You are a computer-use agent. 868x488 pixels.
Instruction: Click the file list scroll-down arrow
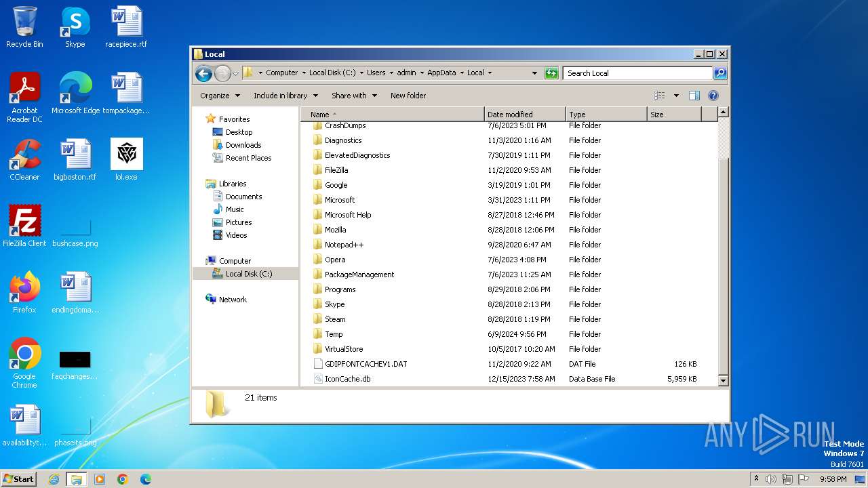click(x=723, y=381)
